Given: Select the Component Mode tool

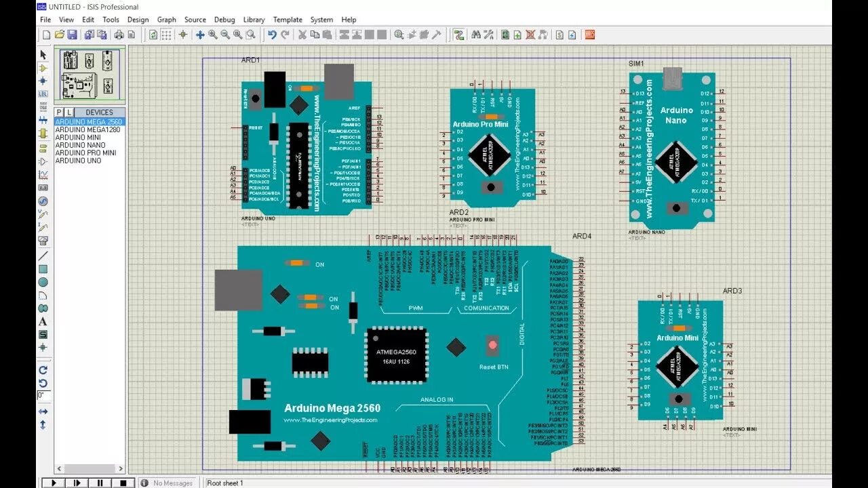Looking at the screenshot, I should (x=43, y=68).
